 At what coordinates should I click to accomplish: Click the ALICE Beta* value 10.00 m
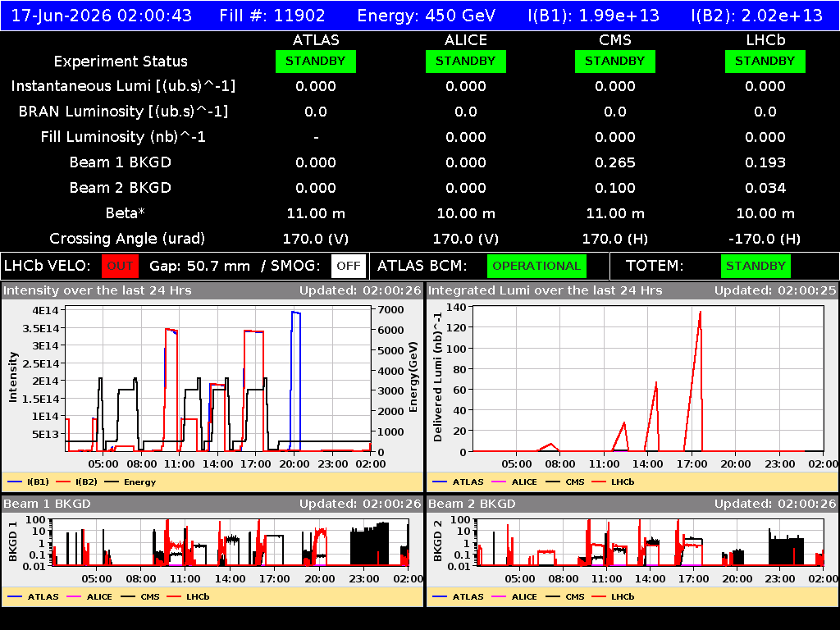(x=466, y=214)
